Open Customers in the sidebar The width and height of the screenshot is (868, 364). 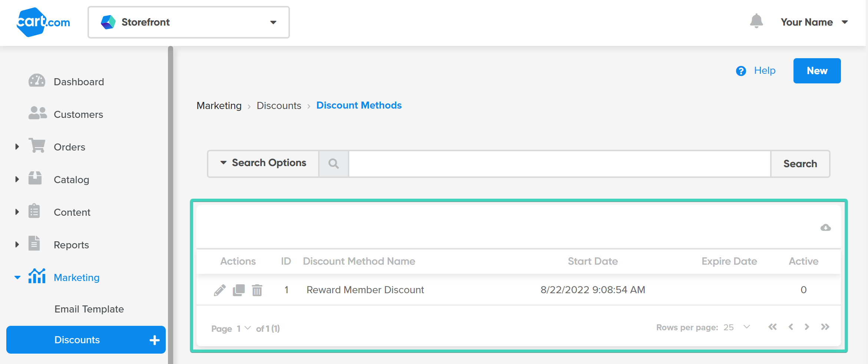(x=78, y=115)
